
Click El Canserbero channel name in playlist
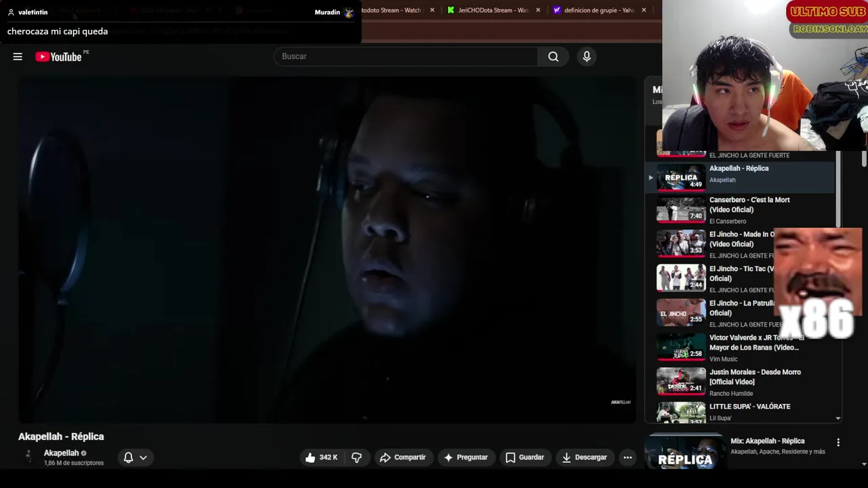(728, 222)
